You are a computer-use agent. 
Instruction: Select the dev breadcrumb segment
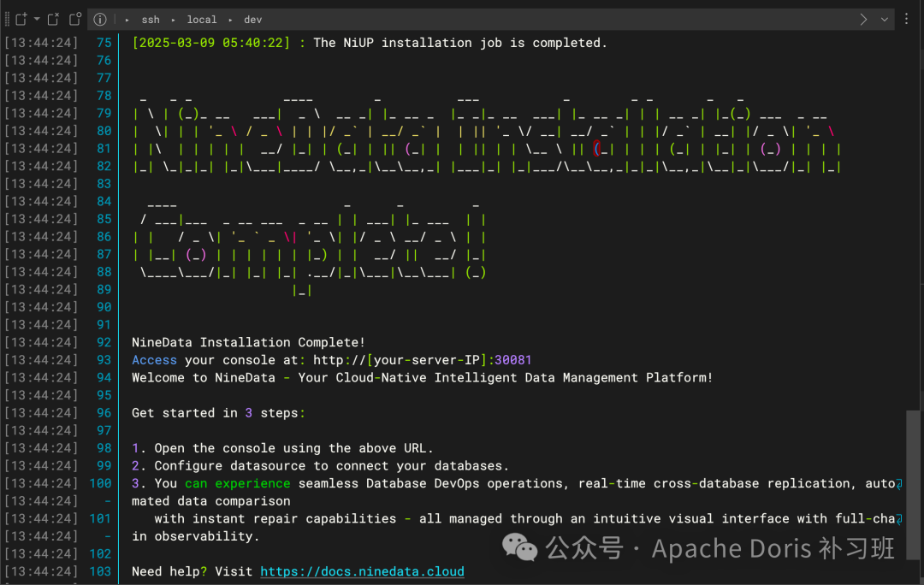pos(252,20)
